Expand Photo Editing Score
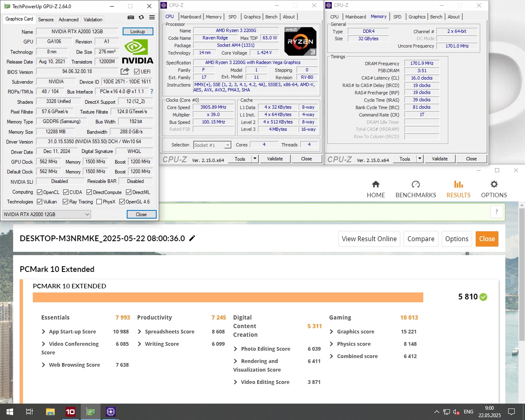 click(x=235, y=349)
